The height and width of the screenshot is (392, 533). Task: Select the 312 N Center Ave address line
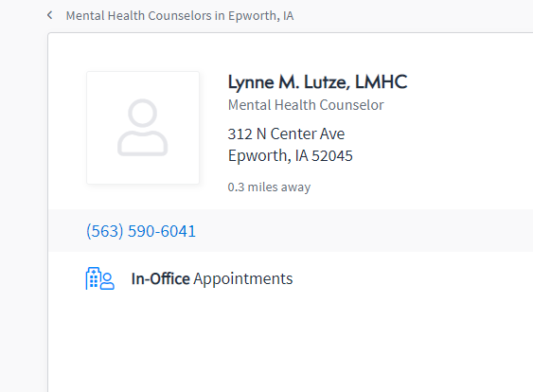tap(286, 134)
